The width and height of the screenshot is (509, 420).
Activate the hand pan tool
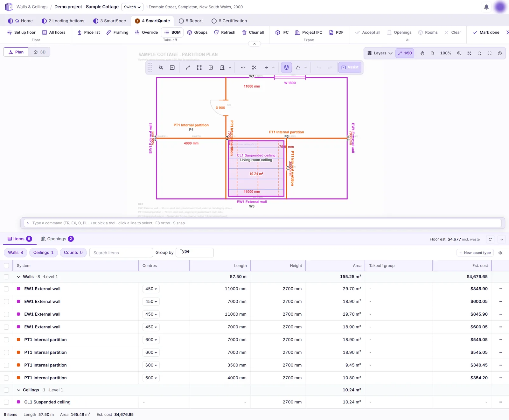pyautogui.click(x=422, y=53)
